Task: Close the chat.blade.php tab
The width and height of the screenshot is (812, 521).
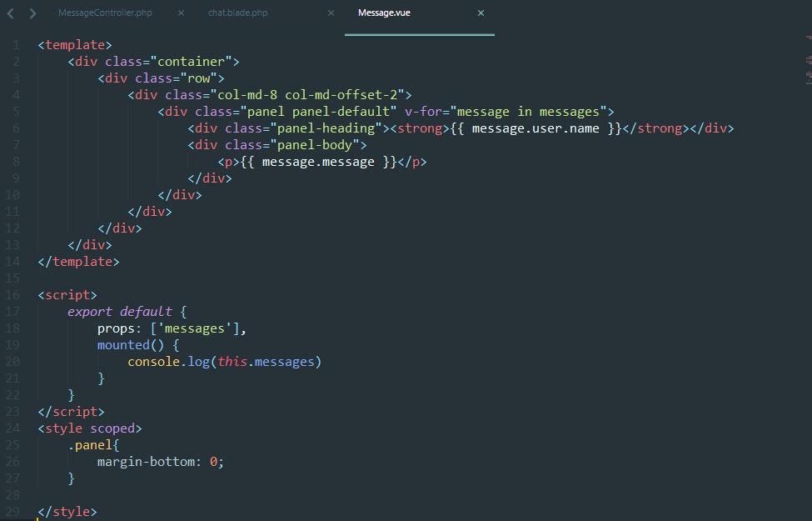Action: click(x=331, y=13)
